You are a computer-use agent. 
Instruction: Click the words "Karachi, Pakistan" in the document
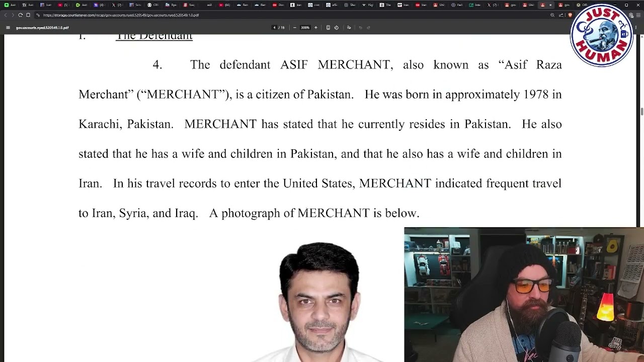point(125,124)
